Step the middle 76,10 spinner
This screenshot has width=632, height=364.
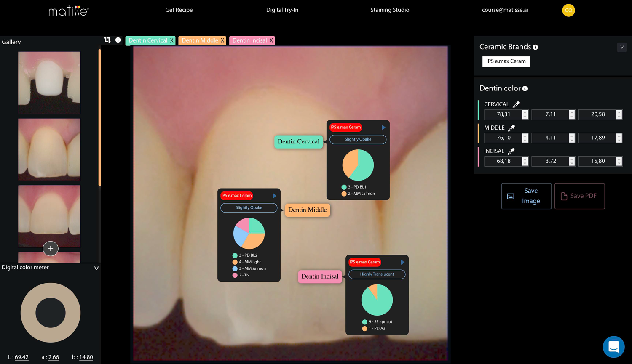pyautogui.click(x=525, y=138)
